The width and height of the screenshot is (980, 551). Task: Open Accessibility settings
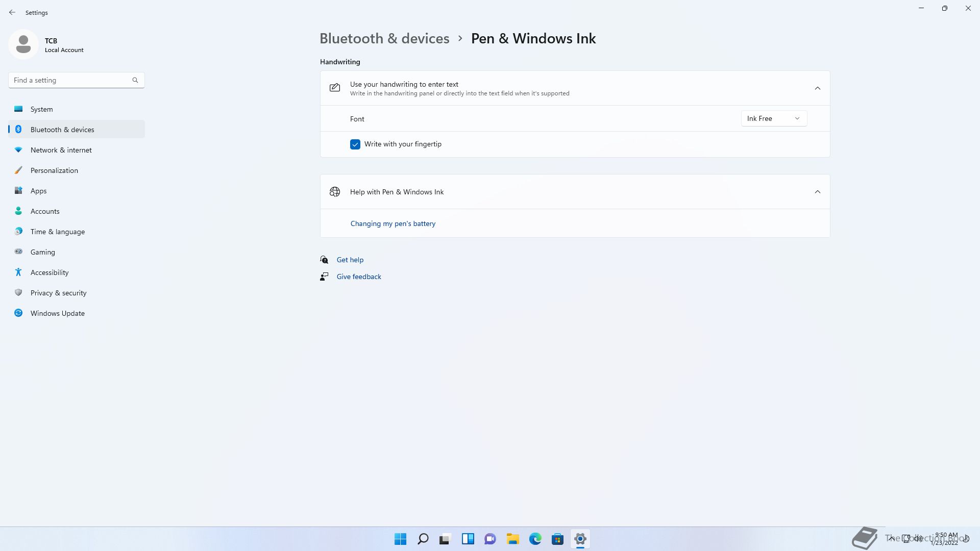click(77, 272)
